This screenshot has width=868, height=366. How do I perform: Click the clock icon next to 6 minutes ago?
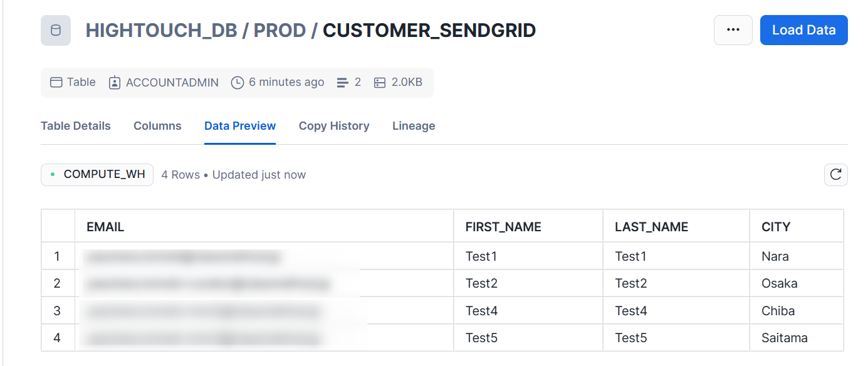237,82
